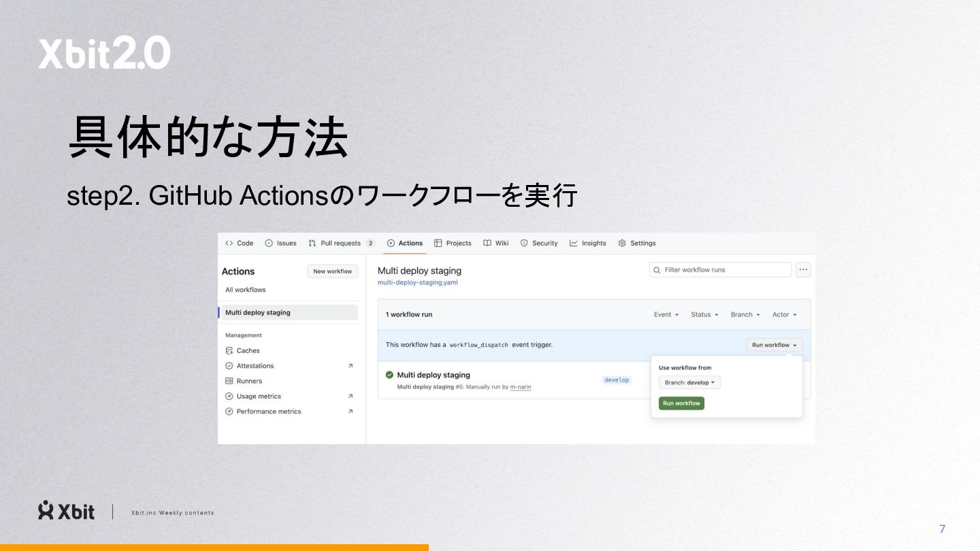Click the New workflow button
This screenshot has height=551, width=980.
click(x=332, y=271)
